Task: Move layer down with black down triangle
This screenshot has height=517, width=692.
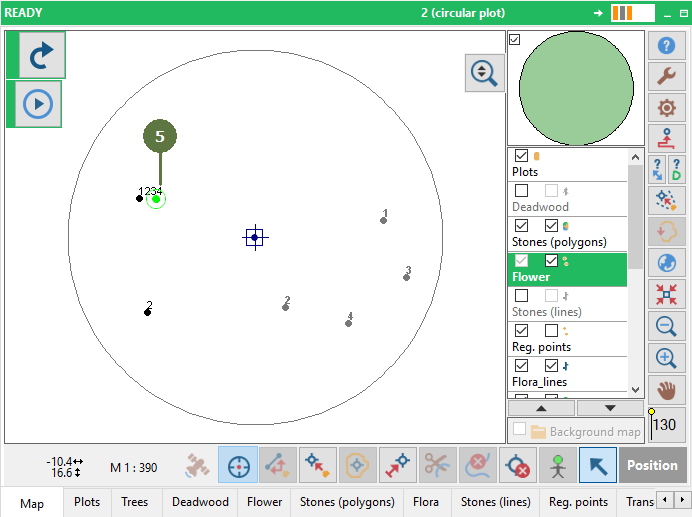Action: [610, 408]
